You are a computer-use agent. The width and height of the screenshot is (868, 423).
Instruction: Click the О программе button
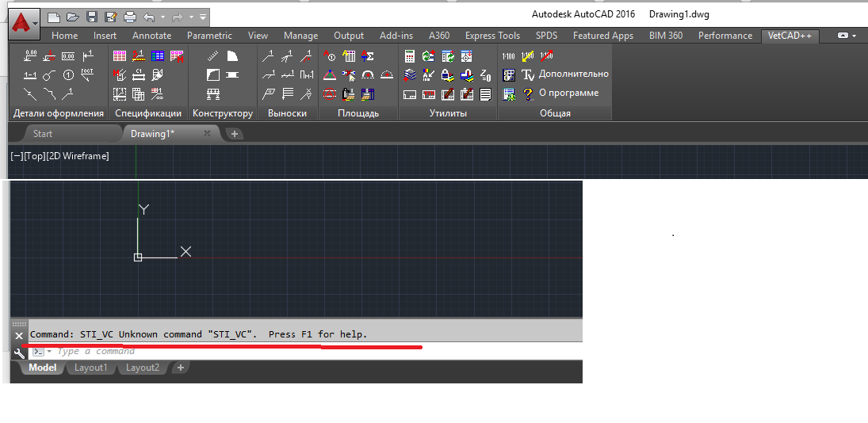click(568, 93)
